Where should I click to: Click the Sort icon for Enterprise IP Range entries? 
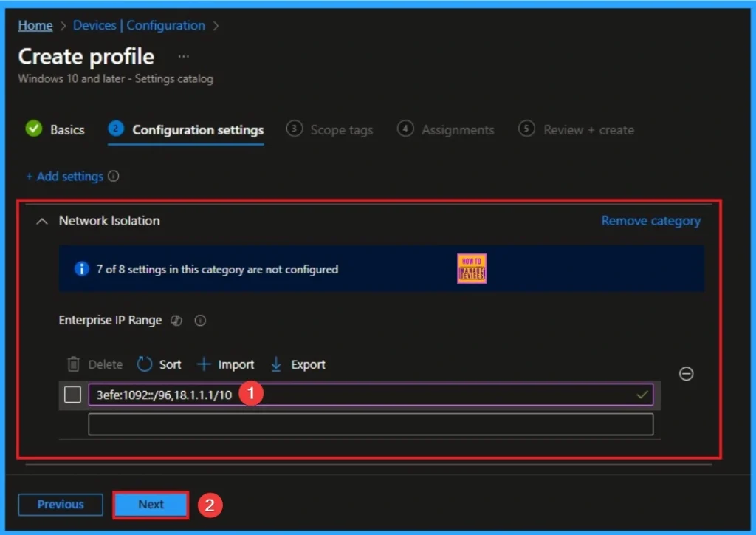point(159,364)
